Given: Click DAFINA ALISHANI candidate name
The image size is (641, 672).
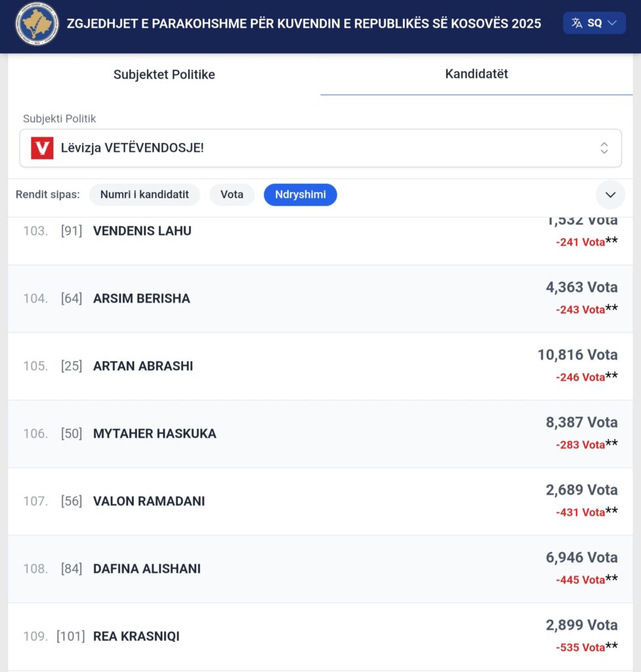Looking at the screenshot, I should point(147,569).
